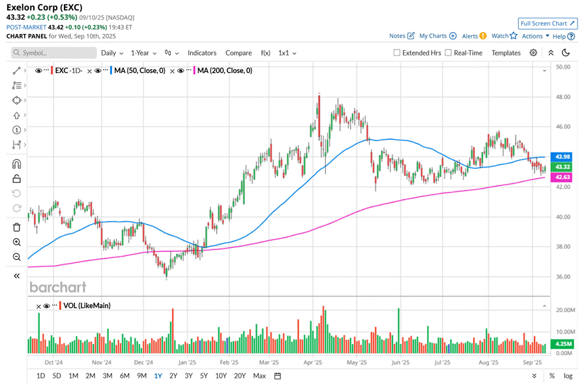Hide the MA 50 indicator with eye icon
The height and width of the screenshot is (389, 588).
[x=98, y=70]
